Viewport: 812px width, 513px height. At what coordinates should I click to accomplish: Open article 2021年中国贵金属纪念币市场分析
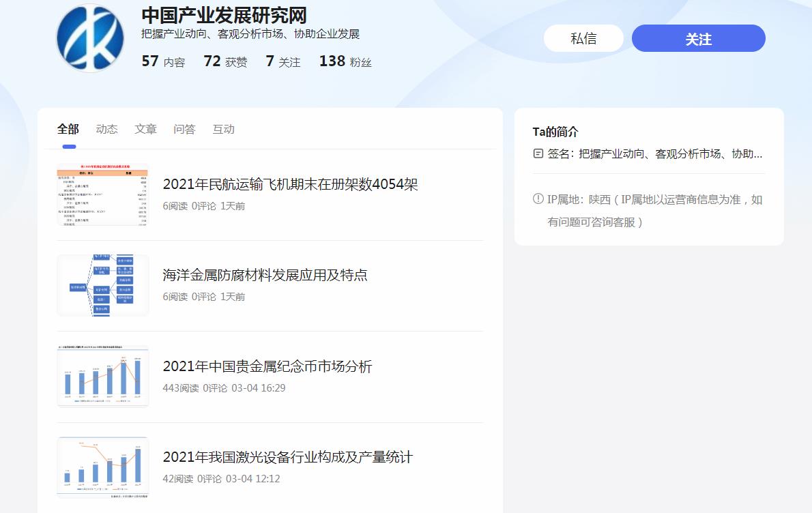coord(267,366)
